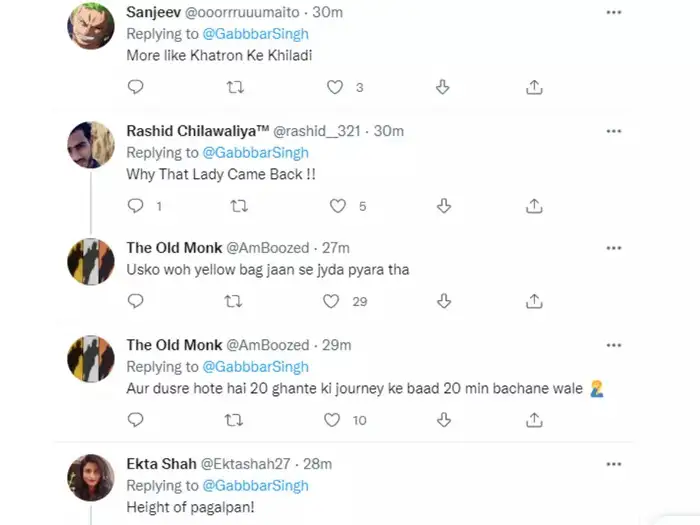Reply to the "20 ghante ki journey" tweet
The width and height of the screenshot is (700, 525).
[x=136, y=419]
